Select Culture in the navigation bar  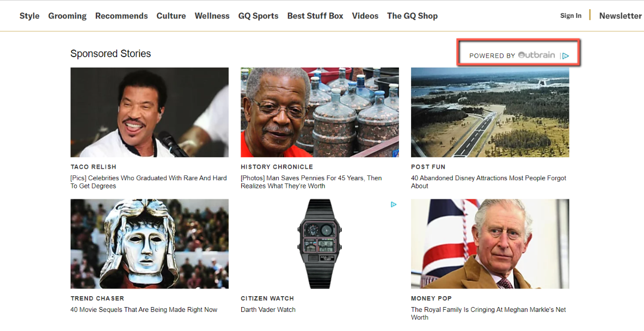point(171,16)
